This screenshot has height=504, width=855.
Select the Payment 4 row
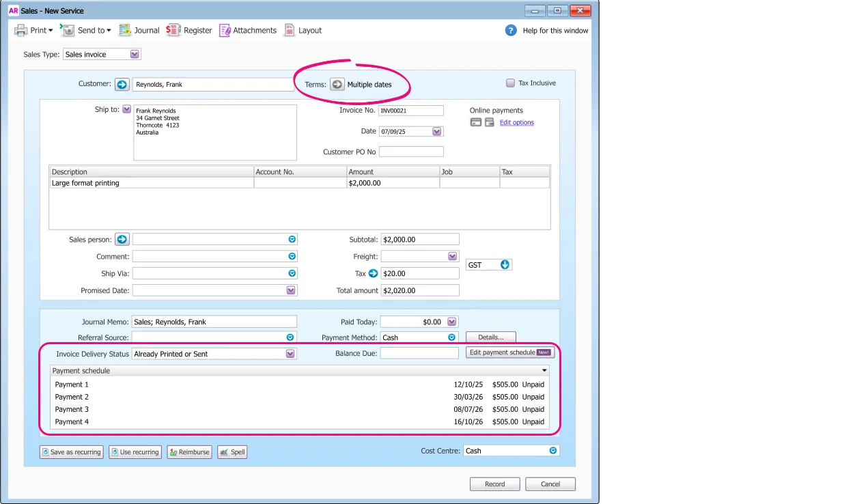(300, 421)
